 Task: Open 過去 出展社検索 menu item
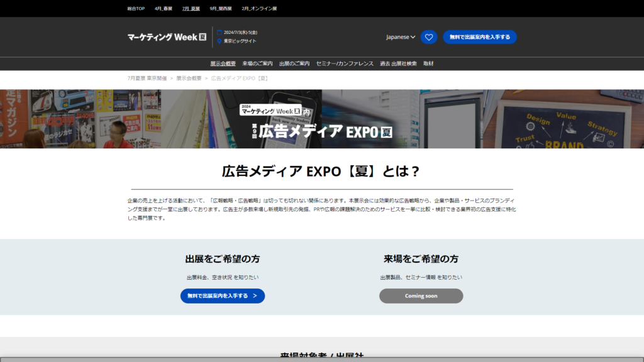tap(398, 63)
